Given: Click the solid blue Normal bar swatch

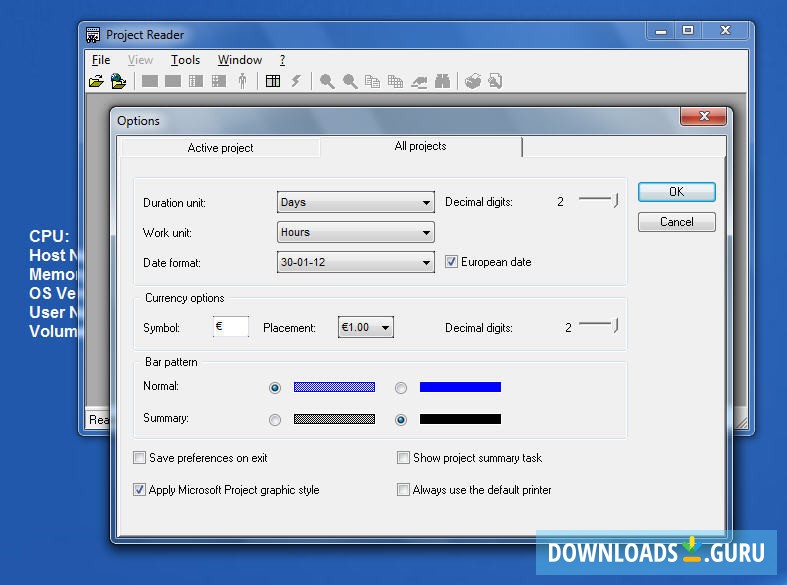Looking at the screenshot, I should 460,387.
